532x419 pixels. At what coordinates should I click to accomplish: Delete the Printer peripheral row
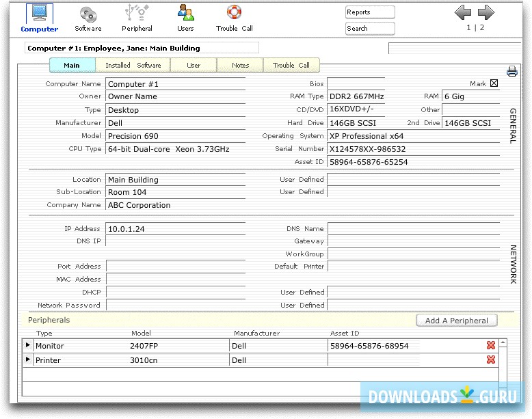(x=490, y=360)
